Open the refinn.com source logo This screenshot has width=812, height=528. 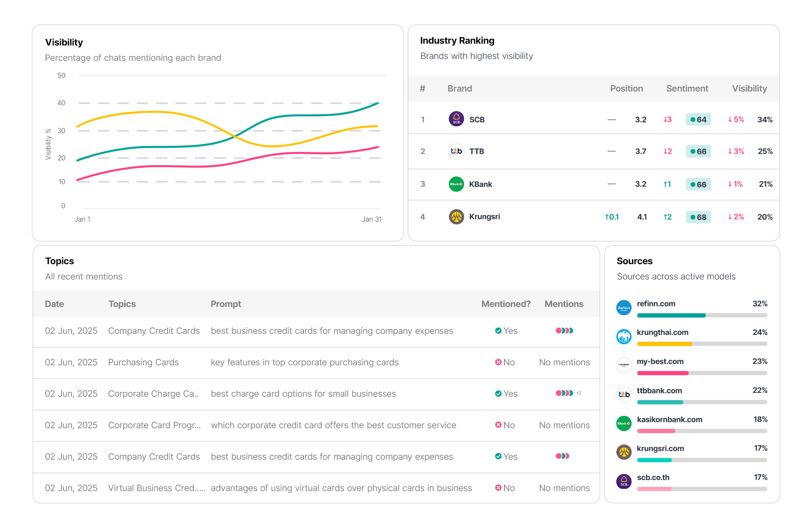(x=624, y=308)
